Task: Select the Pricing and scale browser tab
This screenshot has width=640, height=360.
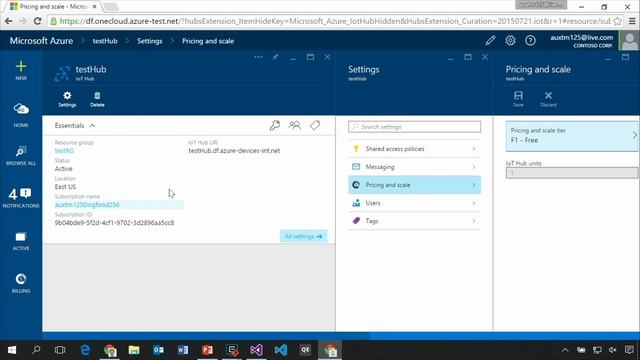Action: pyautogui.click(x=53, y=7)
